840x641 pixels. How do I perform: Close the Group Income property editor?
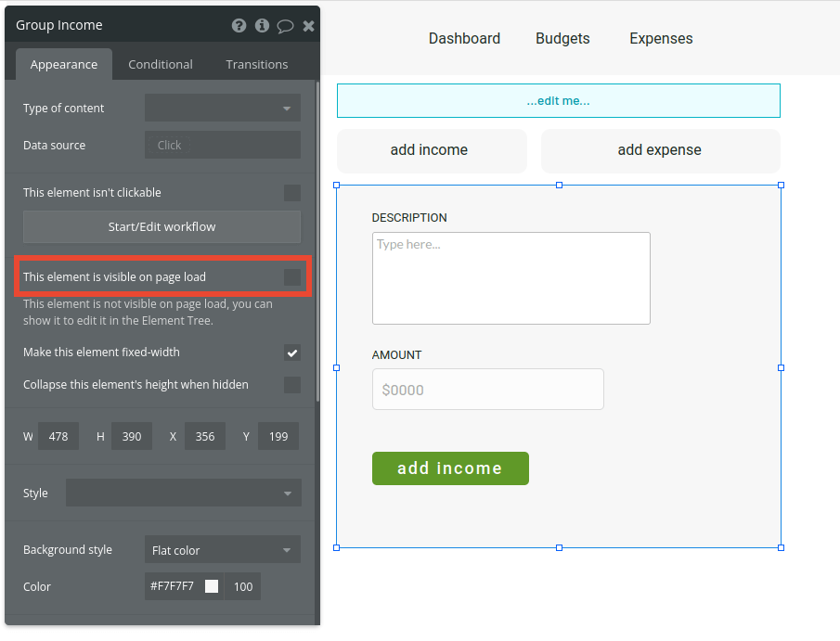[x=308, y=25]
